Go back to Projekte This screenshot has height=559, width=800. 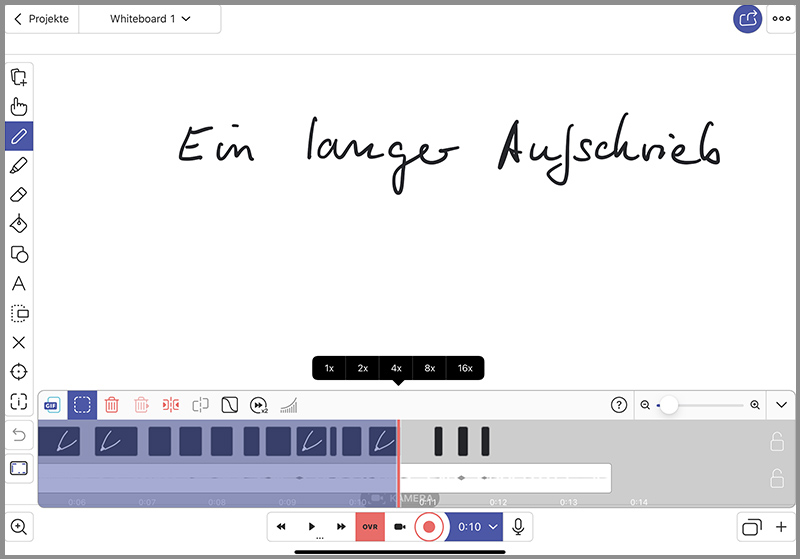tap(42, 19)
